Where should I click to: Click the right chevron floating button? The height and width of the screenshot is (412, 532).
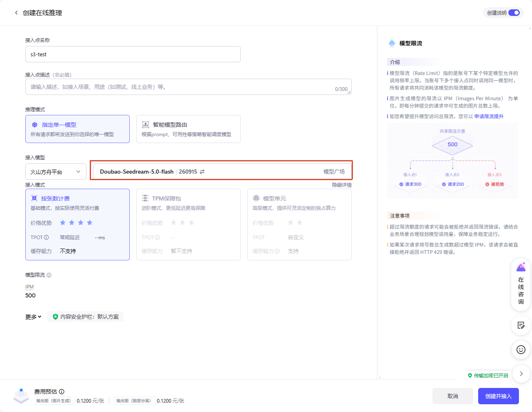tap(521, 374)
